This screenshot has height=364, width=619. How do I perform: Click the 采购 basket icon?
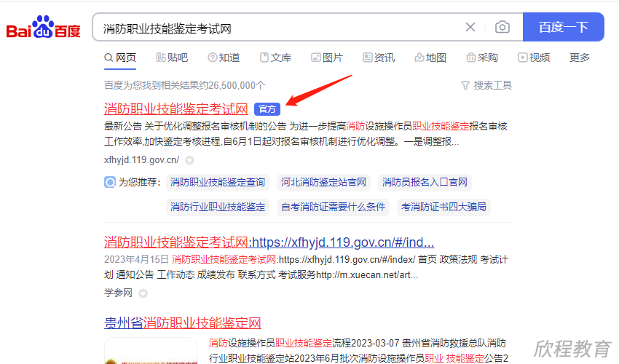[470, 58]
